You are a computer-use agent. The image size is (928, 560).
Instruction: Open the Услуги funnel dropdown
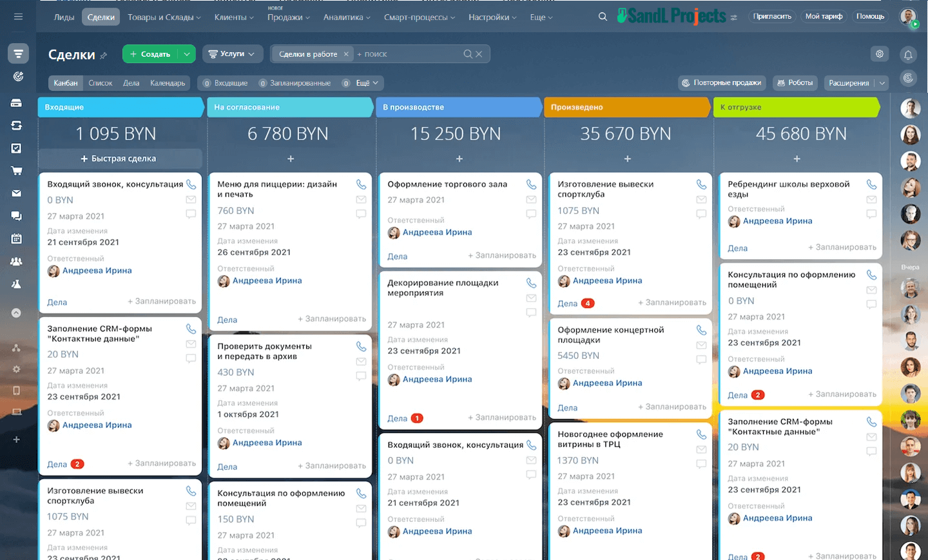point(232,54)
